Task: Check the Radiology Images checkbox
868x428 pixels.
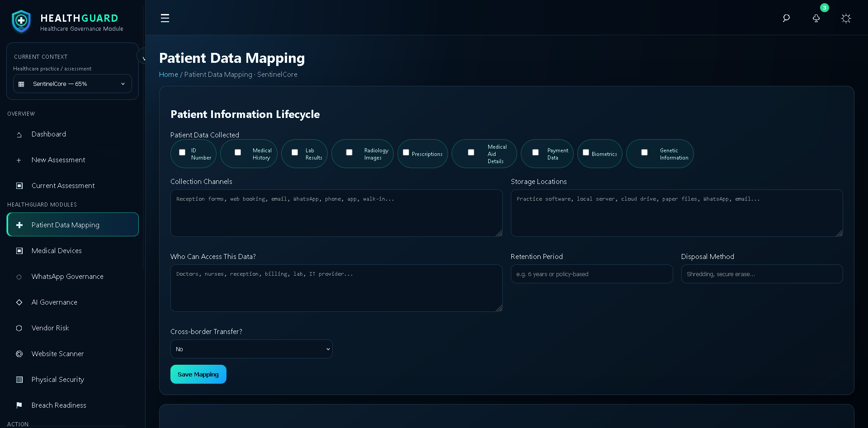Action: pyautogui.click(x=349, y=152)
